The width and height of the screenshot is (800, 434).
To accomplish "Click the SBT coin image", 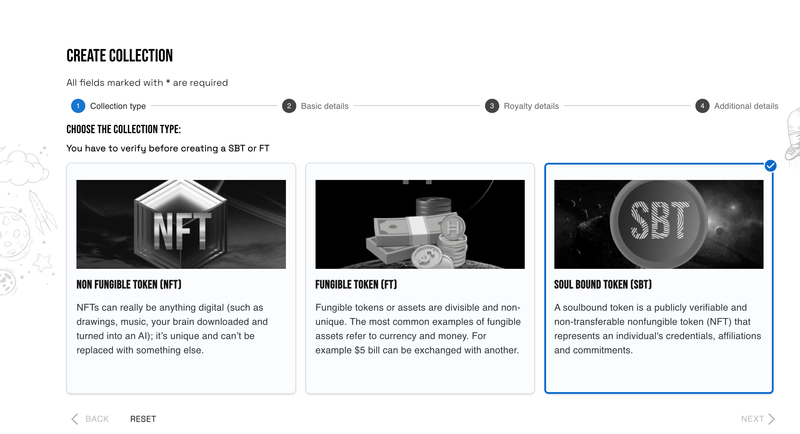I will pyautogui.click(x=658, y=224).
